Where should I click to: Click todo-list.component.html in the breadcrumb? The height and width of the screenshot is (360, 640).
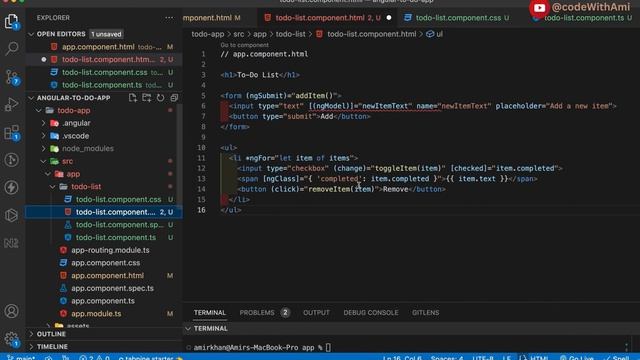[x=371, y=34]
